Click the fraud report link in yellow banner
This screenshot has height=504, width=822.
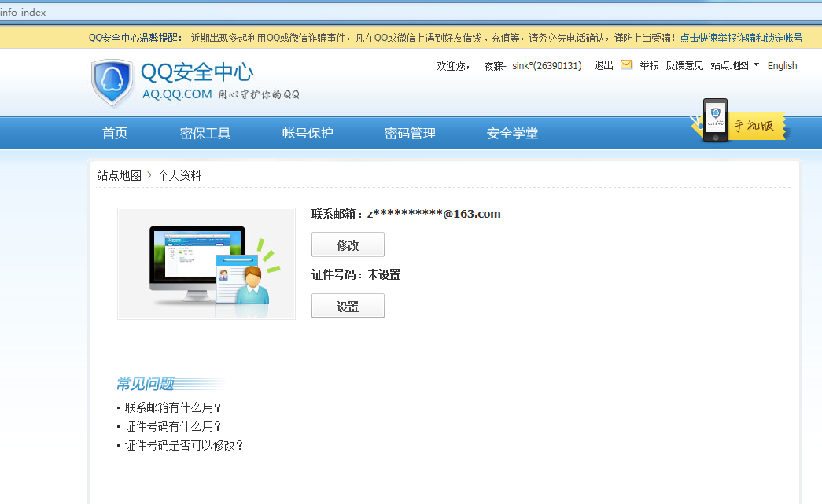741,38
